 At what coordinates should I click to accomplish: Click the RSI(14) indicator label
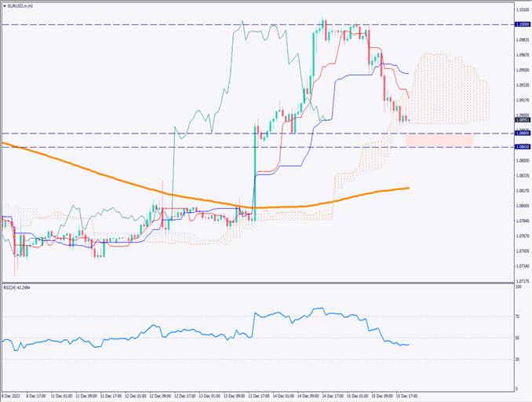19,287
